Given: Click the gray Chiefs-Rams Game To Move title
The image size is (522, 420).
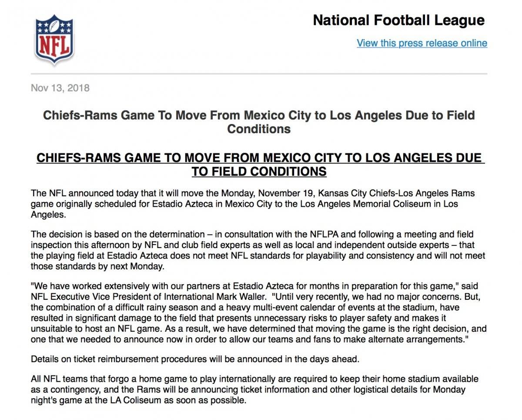Looking at the screenshot, I should (x=259, y=122).
